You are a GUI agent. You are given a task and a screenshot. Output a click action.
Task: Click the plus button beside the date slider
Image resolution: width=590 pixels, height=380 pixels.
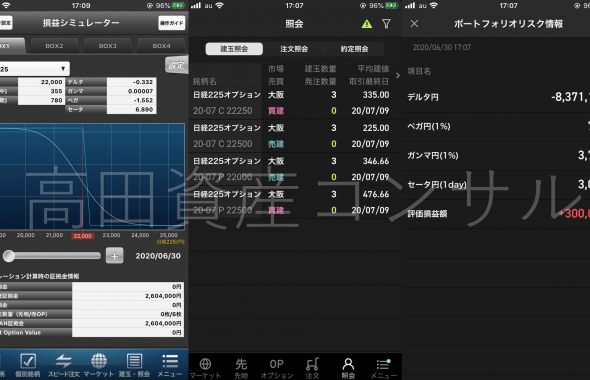pyautogui.click(x=114, y=256)
